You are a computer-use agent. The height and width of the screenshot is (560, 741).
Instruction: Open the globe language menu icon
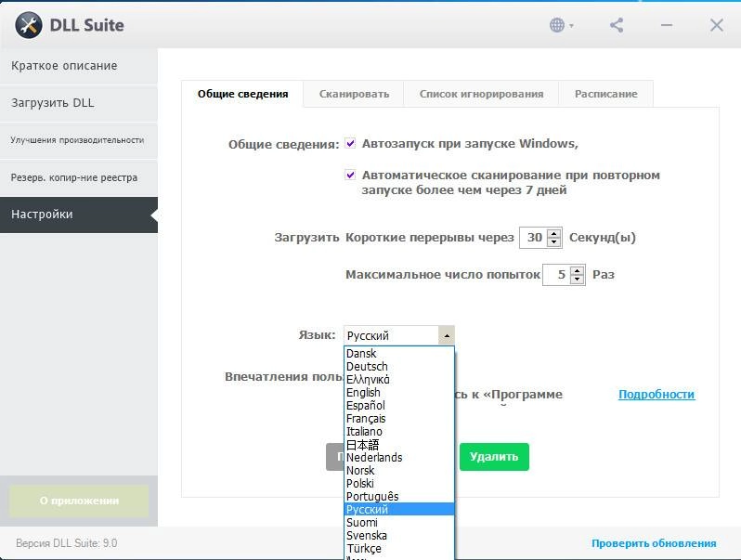pos(561,25)
